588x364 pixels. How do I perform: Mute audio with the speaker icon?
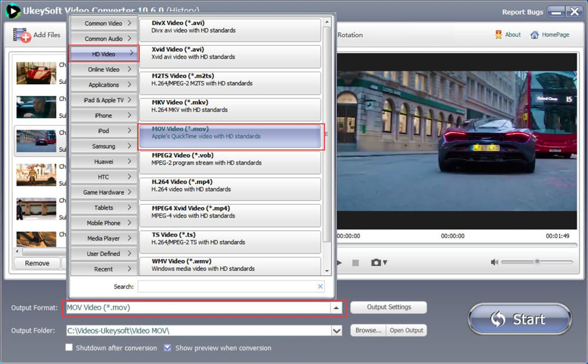(x=495, y=262)
